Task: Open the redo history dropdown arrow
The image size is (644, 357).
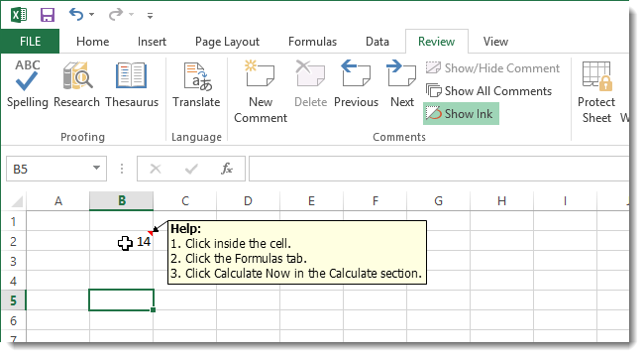Action: coord(132,15)
